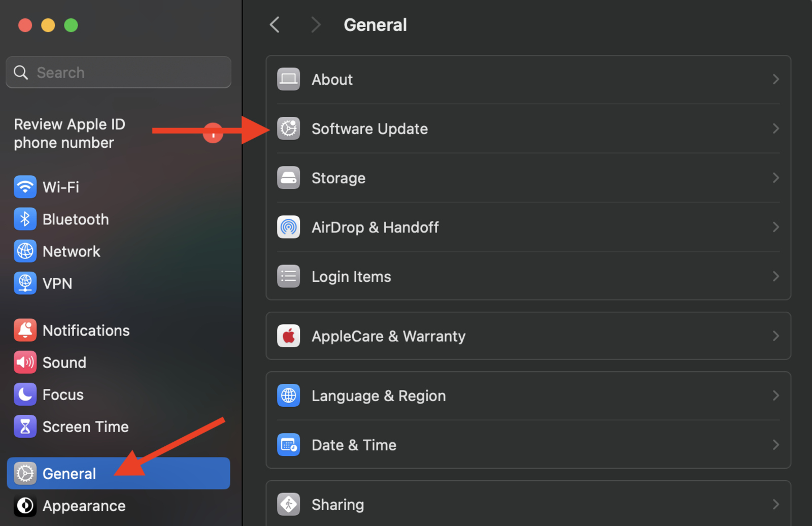Click the Screen Time hourglass icon
812x526 pixels.
coord(25,426)
